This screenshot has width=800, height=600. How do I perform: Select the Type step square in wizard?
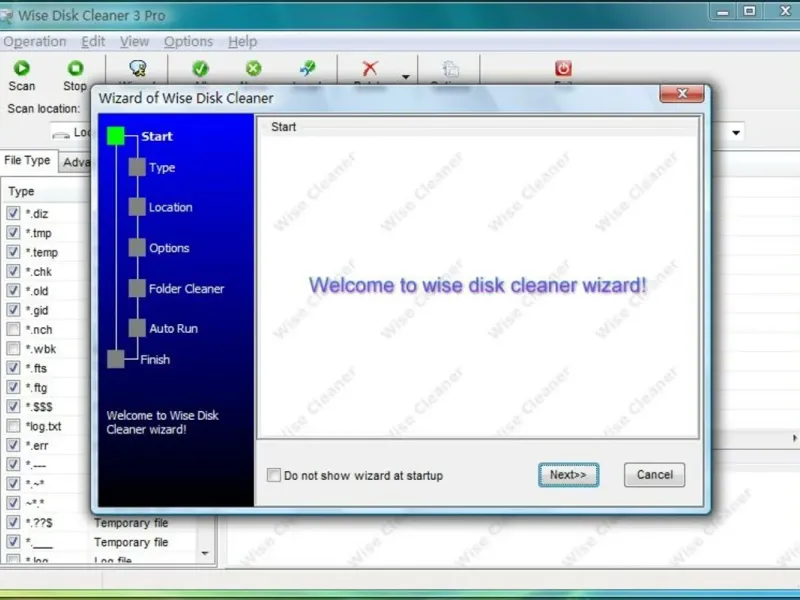pyautogui.click(x=137, y=167)
